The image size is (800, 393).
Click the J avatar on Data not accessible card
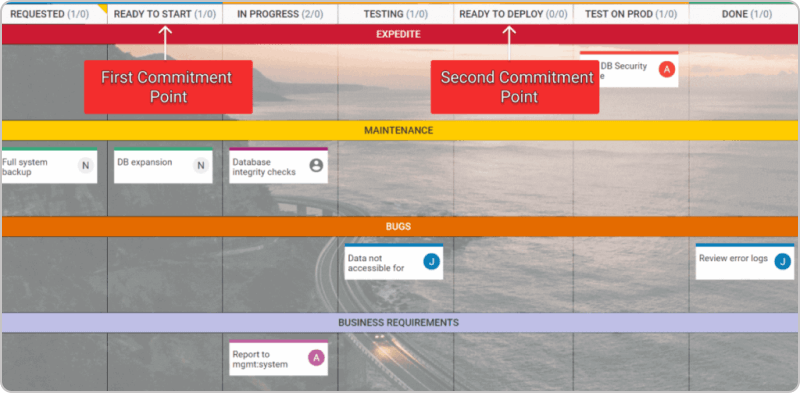click(431, 262)
